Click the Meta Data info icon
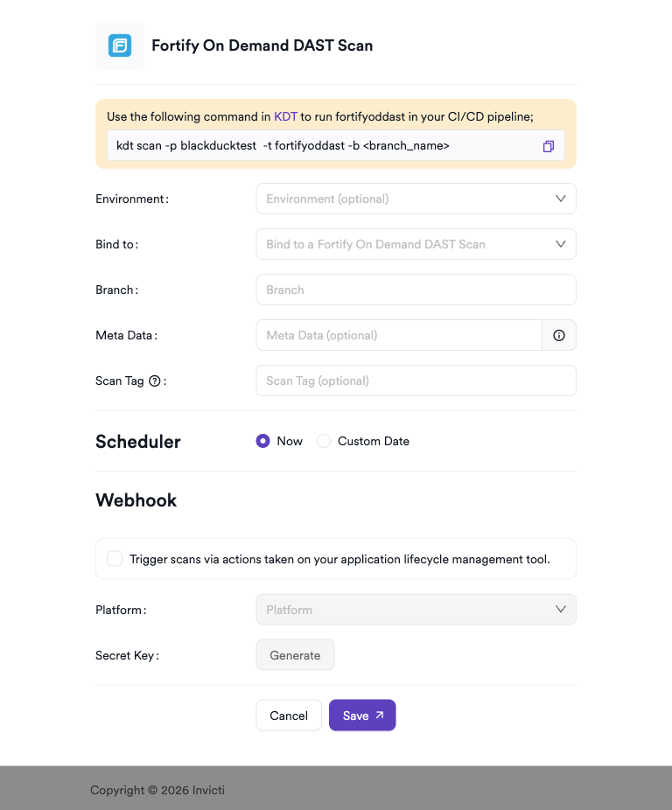 (559, 335)
